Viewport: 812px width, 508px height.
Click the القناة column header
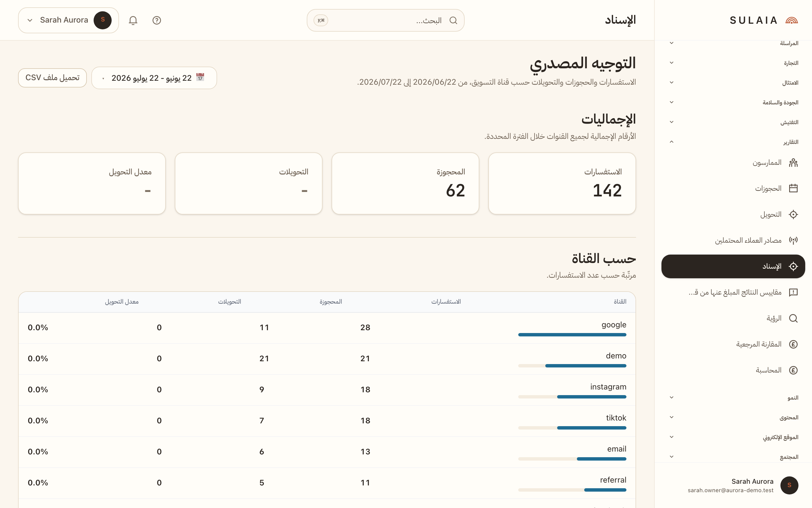pos(620,302)
